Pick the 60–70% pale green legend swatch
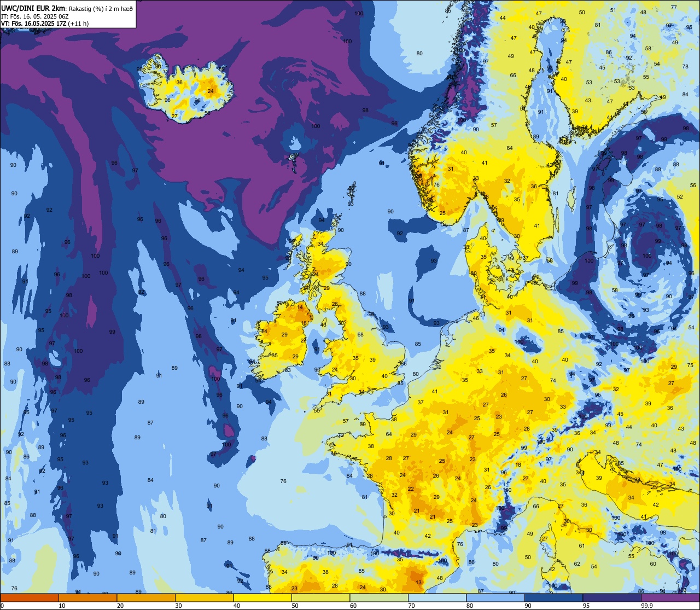The width and height of the screenshot is (700, 610). 379,598
